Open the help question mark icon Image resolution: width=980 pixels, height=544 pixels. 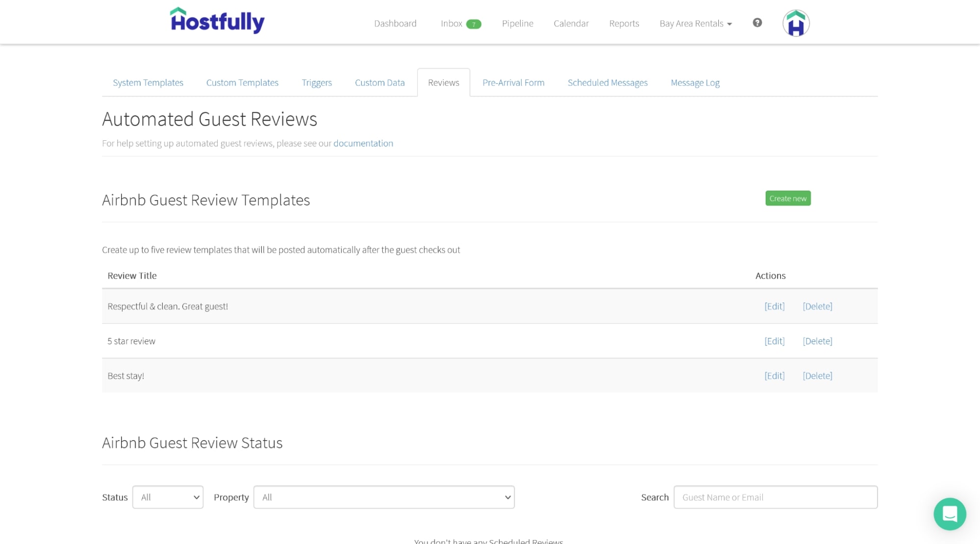point(756,23)
